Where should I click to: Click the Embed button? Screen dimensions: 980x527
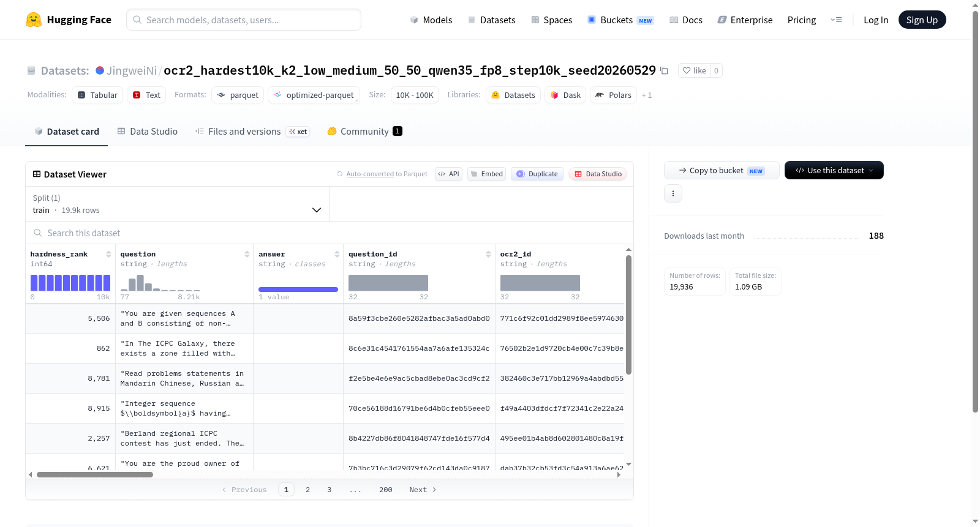point(486,174)
